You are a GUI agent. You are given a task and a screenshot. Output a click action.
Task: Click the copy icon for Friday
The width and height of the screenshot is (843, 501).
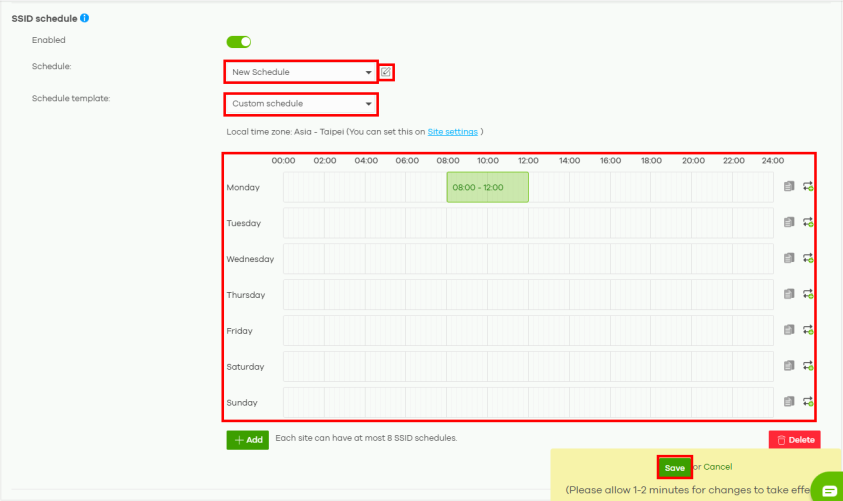tap(789, 330)
